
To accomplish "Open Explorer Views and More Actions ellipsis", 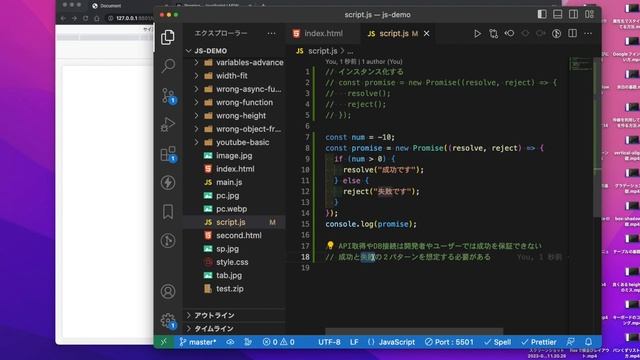I will pyautogui.click(x=271, y=33).
